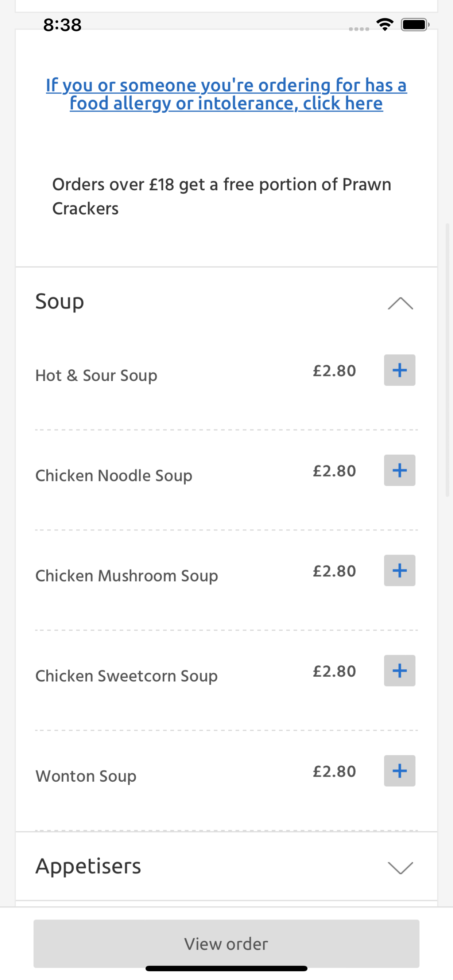This screenshot has height=980, width=453.
Task: Tap the Appetisers section title
Action: pos(88,867)
